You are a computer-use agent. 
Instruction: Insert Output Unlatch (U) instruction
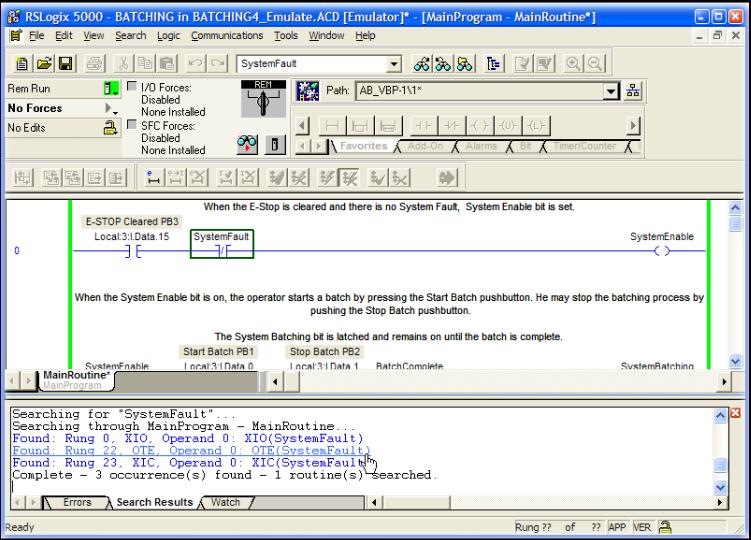click(x=508, y=126)
